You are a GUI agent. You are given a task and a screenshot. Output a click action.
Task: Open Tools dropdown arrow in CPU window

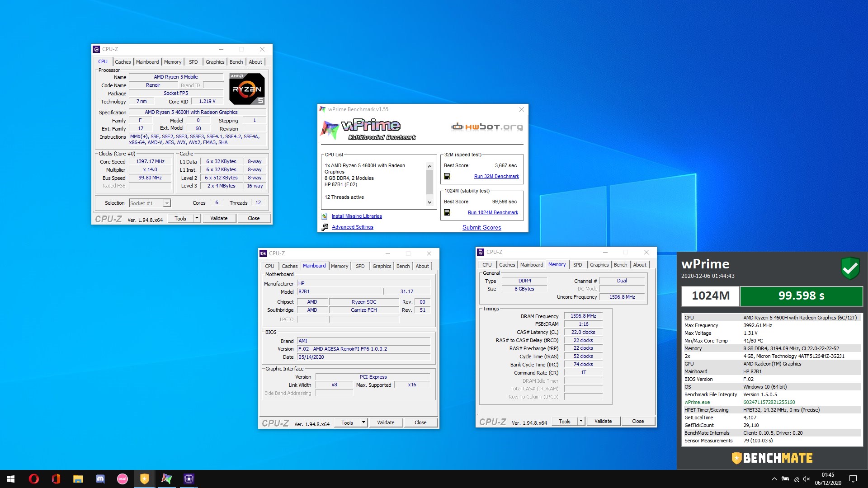(197, 218)
